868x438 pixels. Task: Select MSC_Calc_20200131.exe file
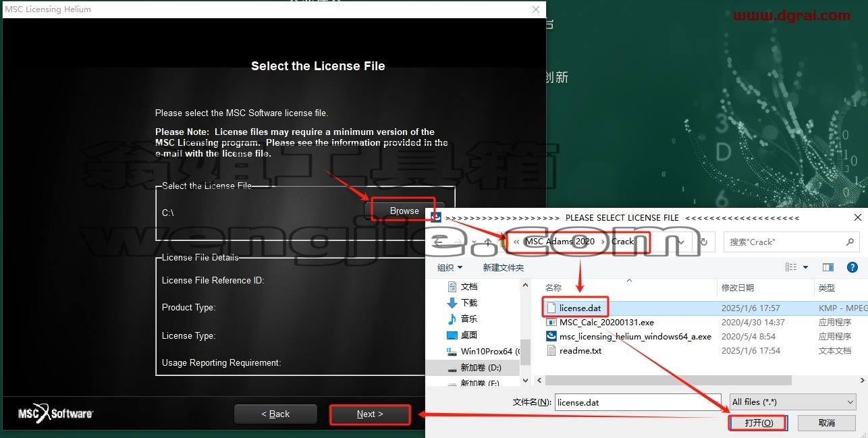click(606, 323)
